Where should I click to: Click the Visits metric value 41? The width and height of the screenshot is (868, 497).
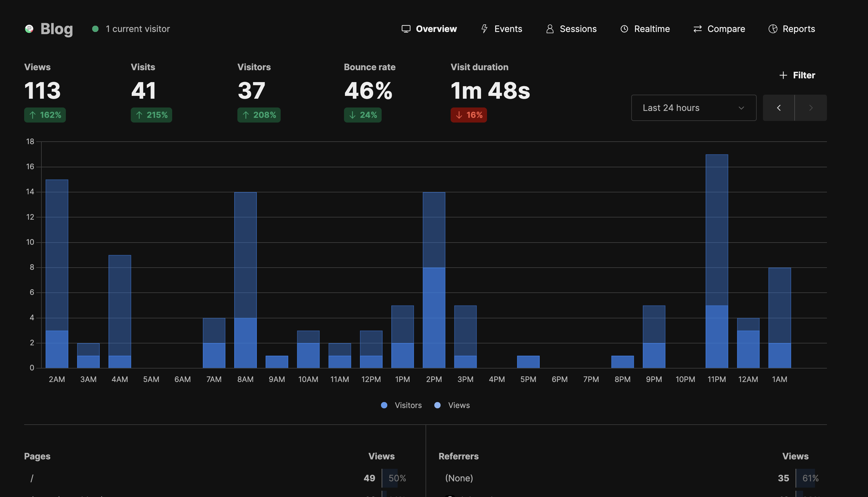(144, 91)
